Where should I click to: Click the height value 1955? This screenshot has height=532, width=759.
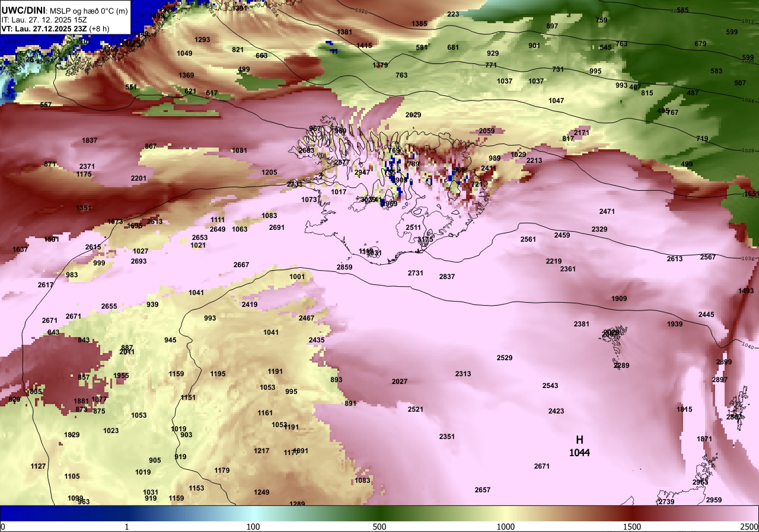coord(121,376)
